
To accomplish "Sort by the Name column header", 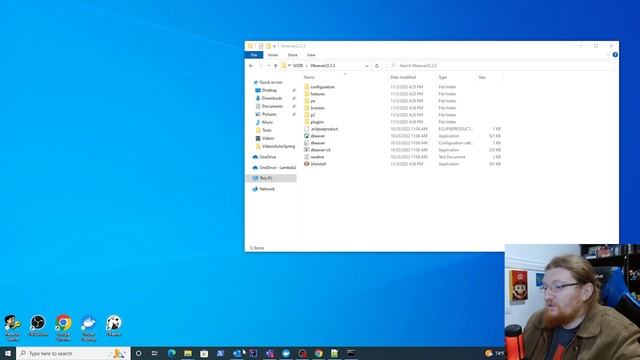I will pyautogui.click(x=309, y=77).
